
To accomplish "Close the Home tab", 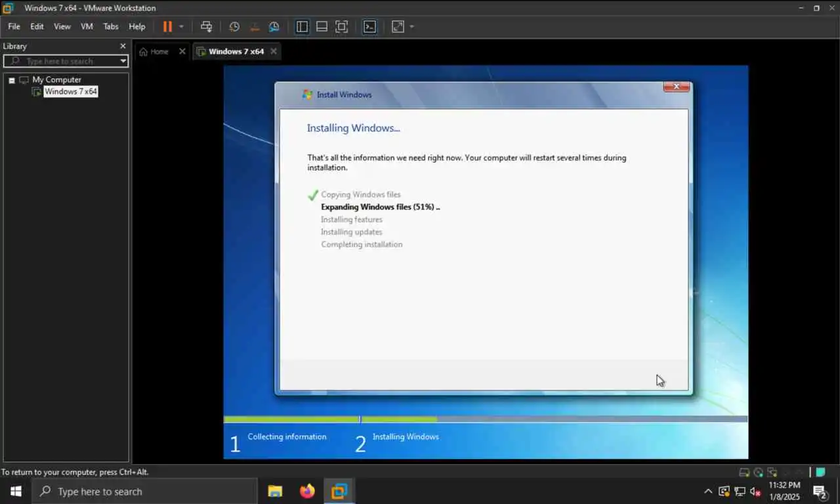I will coord(182,51).
